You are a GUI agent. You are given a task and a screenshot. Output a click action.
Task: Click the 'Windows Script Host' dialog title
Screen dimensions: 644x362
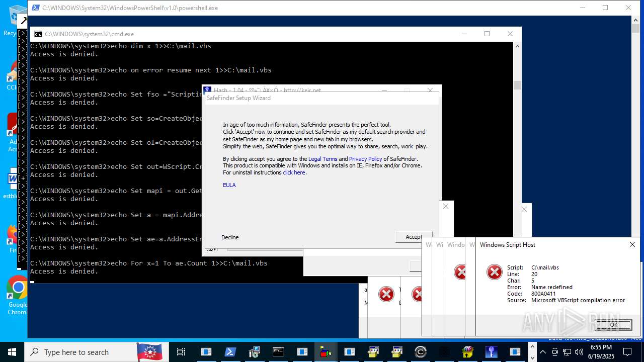[x=508, y=245]
